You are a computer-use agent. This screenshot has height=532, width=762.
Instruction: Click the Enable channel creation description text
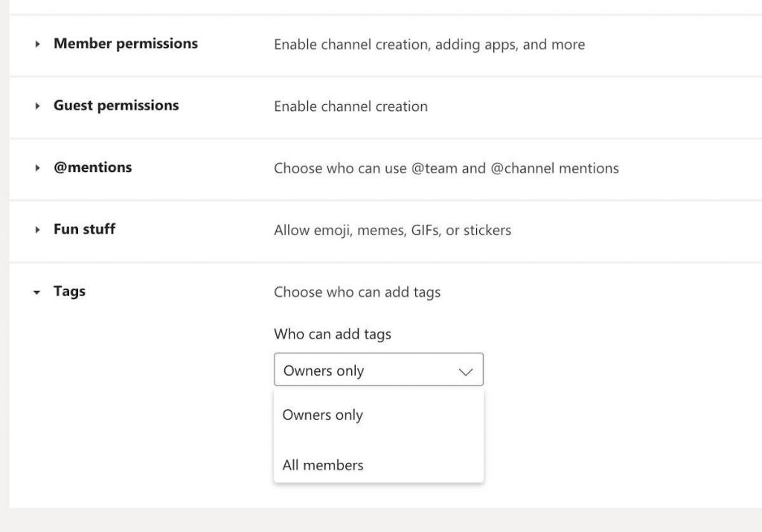(x=350, y=106)
